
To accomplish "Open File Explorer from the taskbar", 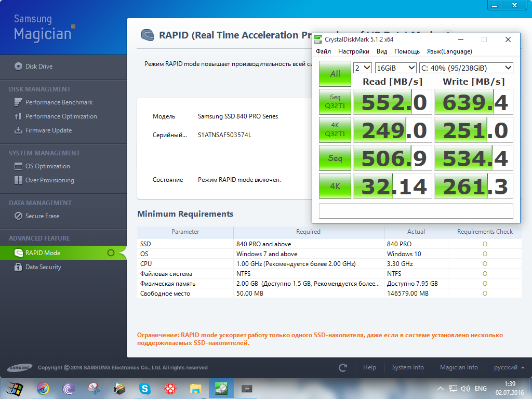I will coord(196,389).
